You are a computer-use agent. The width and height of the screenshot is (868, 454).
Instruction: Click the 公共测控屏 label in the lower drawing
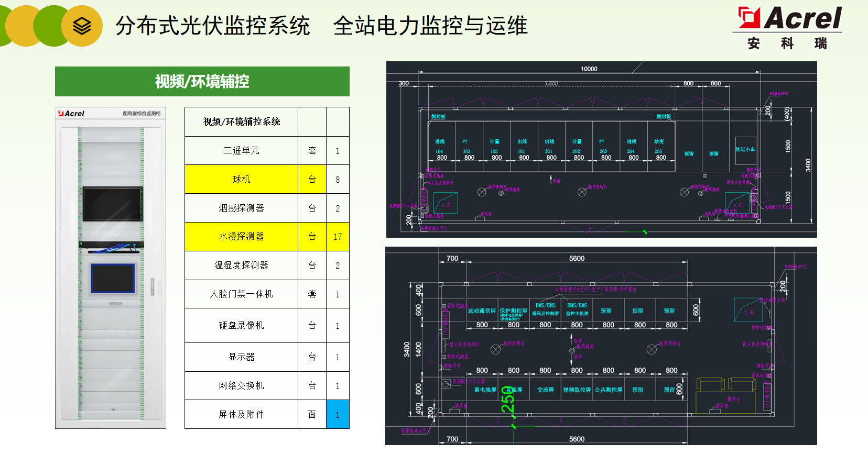[x=609, y=390]
